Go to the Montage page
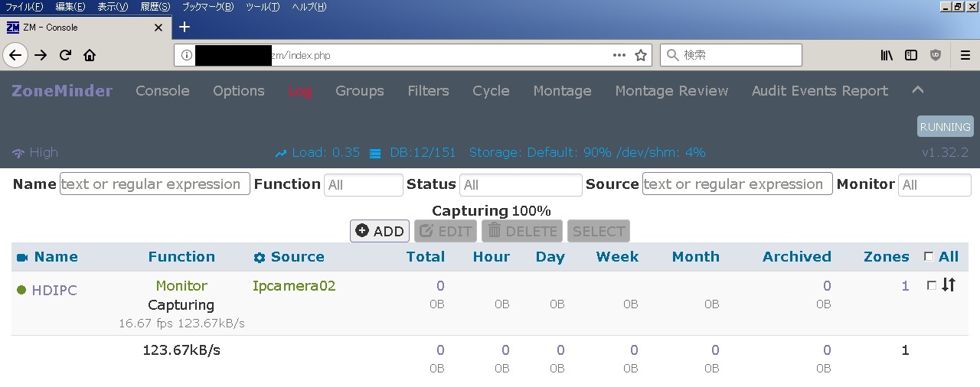 coord(562,91)
